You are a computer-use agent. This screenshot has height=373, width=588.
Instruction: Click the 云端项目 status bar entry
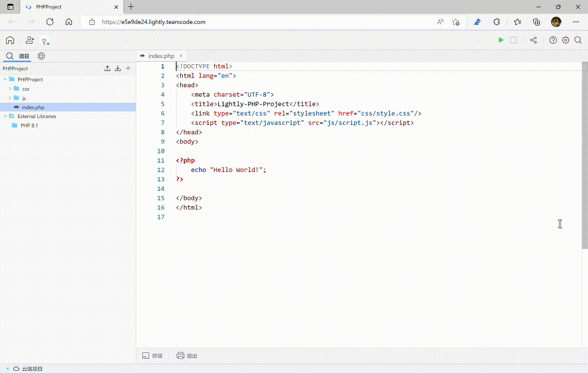[x=28, y=369]
